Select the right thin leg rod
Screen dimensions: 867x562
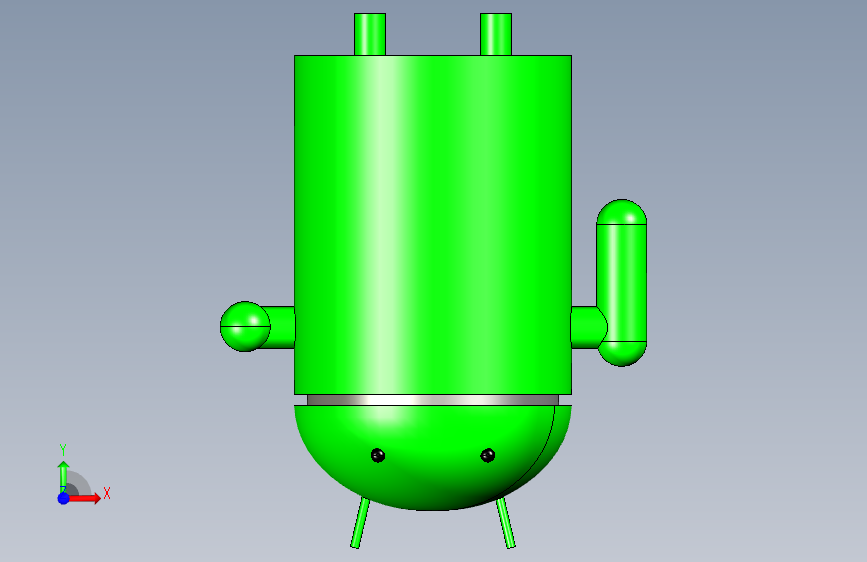pyautogui.click(x=506, y=523)
